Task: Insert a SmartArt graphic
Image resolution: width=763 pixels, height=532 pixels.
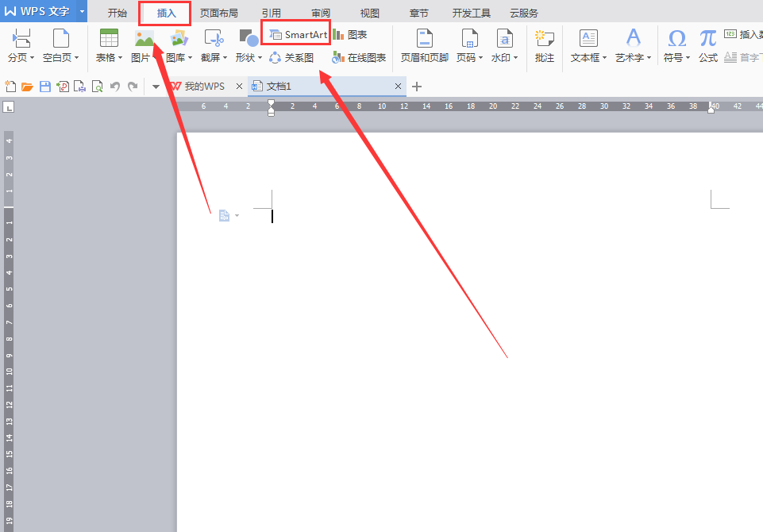Action: pos(299,35)
